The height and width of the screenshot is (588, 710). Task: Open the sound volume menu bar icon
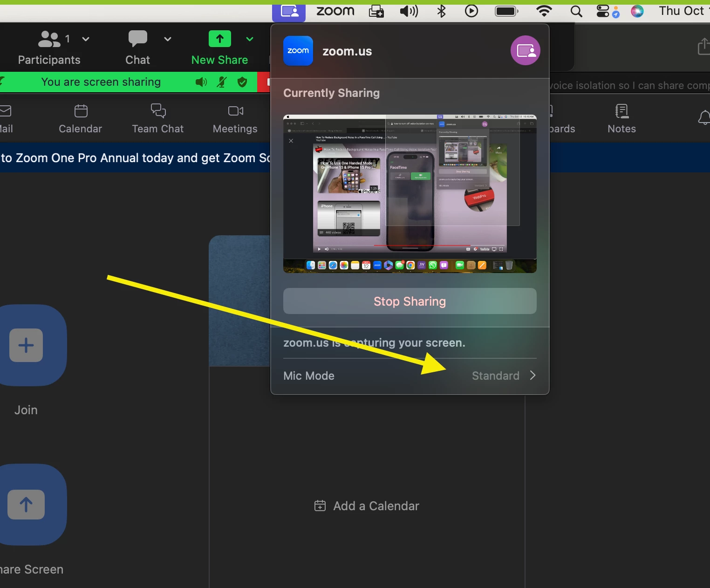(409, 11)
